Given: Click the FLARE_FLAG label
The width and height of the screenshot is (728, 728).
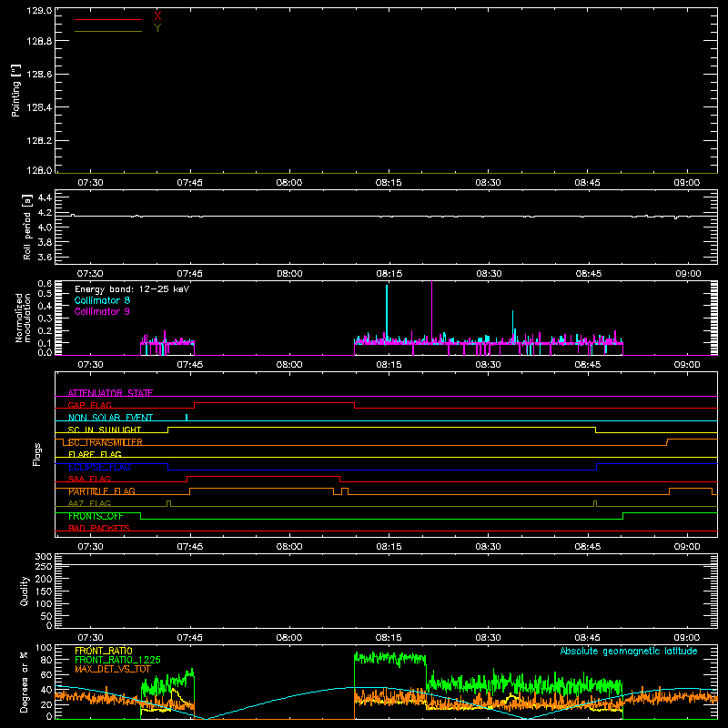Looking at the screenshot, I should point(95,454).
